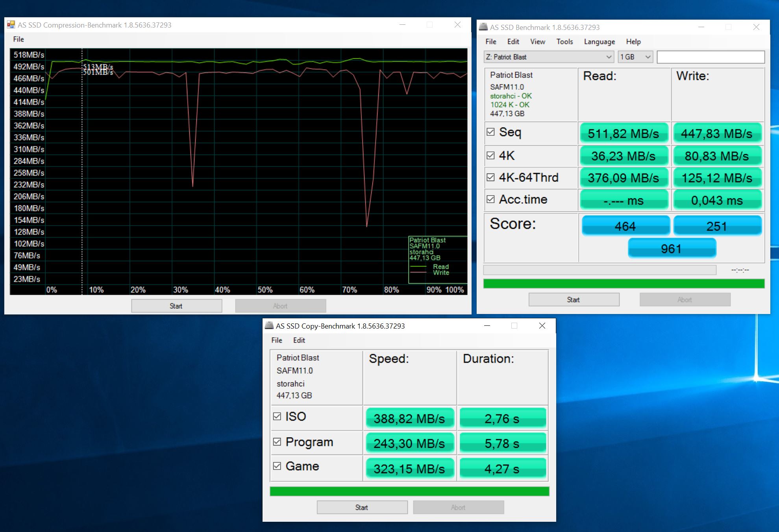
Task: Minimize the Copy-Benchmark window
Action: (487, 326)
